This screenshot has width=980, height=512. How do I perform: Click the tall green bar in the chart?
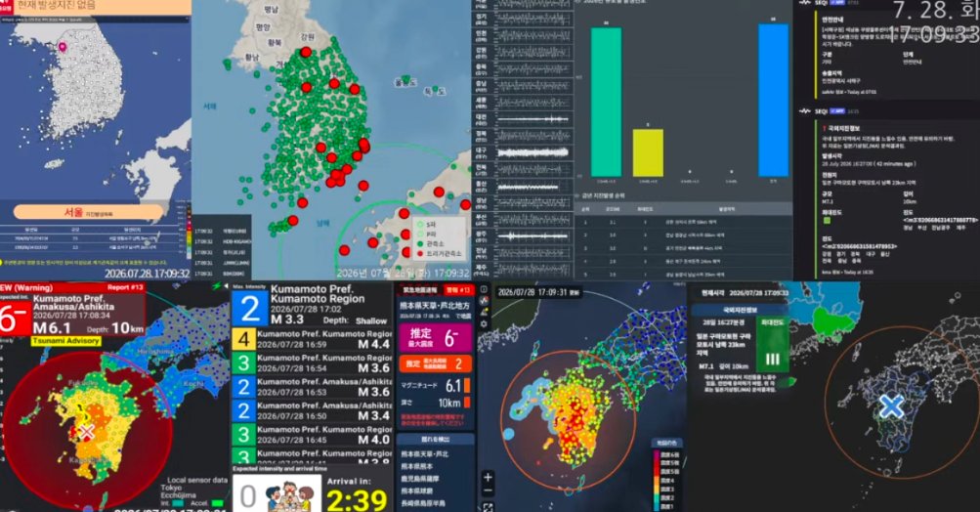click(x=606, y=102)
